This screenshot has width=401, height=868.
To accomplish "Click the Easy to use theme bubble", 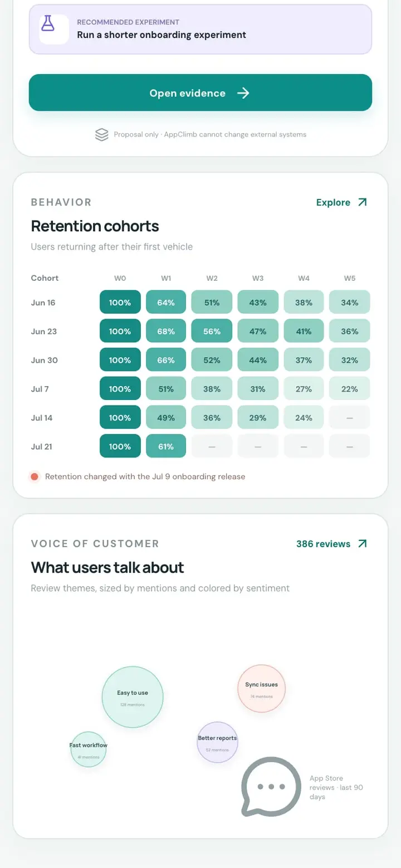I will pos(133,697).
